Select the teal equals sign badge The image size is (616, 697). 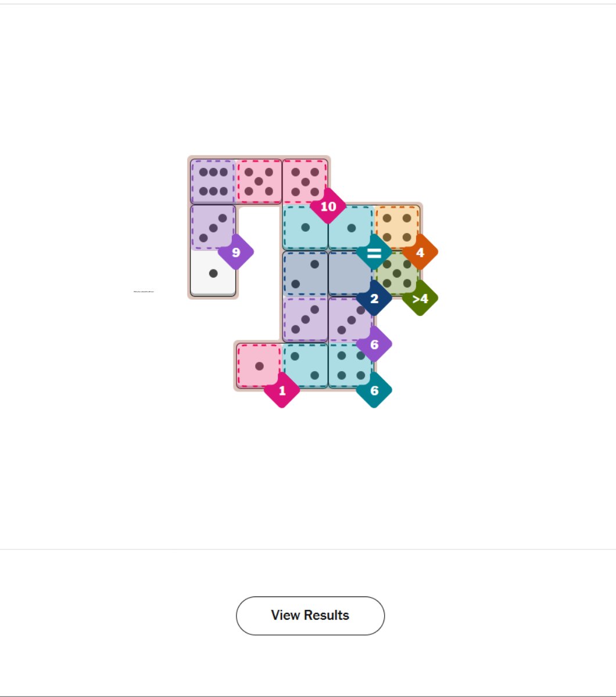(374, 253)
